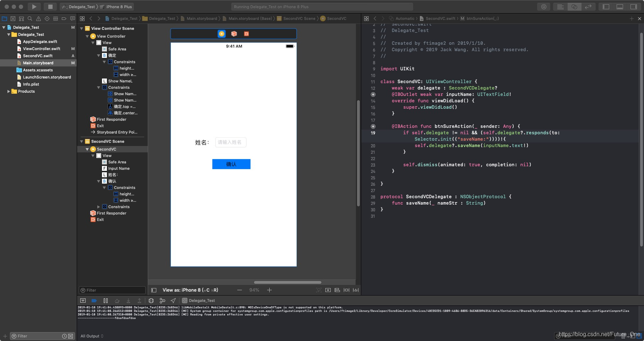The image size is (644, 341).
Task: Click the Stop button in toolbar
Action: point(50,7)
